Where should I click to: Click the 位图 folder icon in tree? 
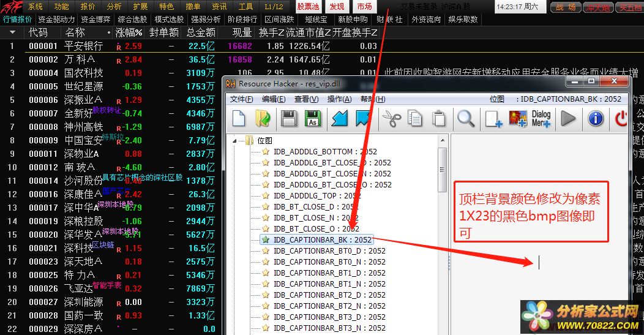249,141
